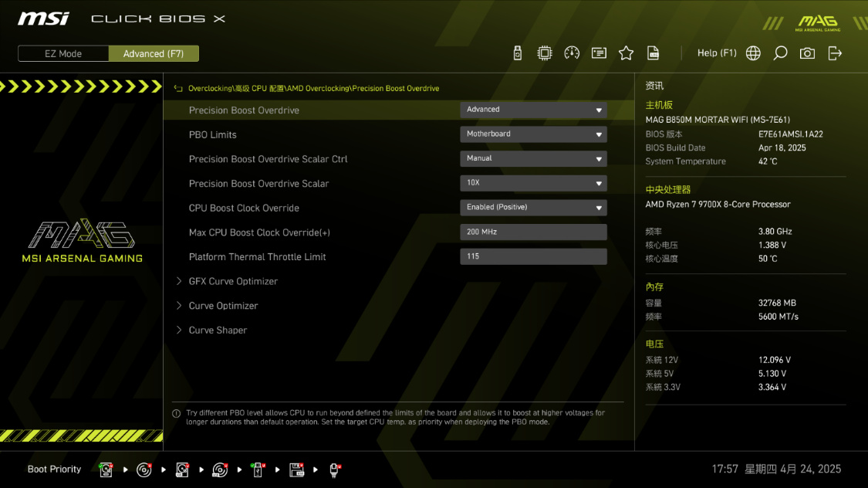
Task: Select first hard disk boot priority icon
Action: 106,469
